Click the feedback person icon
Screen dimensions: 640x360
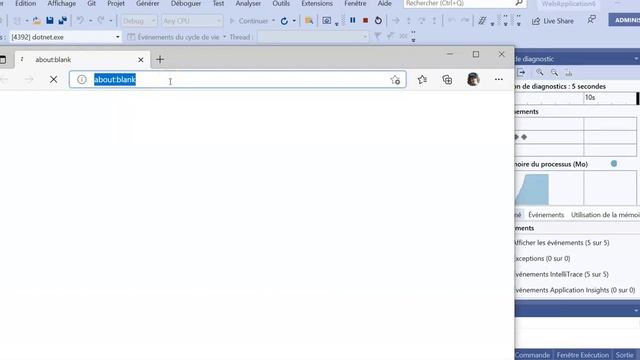pos(591,20)
